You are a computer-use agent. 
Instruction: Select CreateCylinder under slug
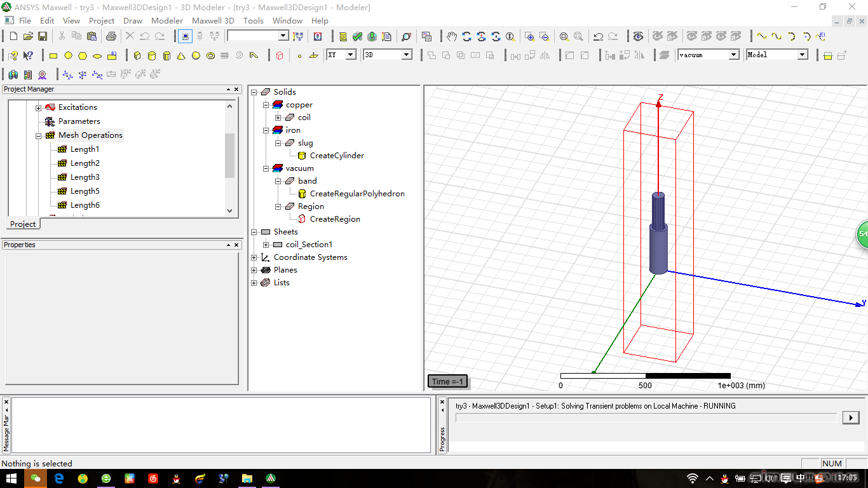coord(337,156)
